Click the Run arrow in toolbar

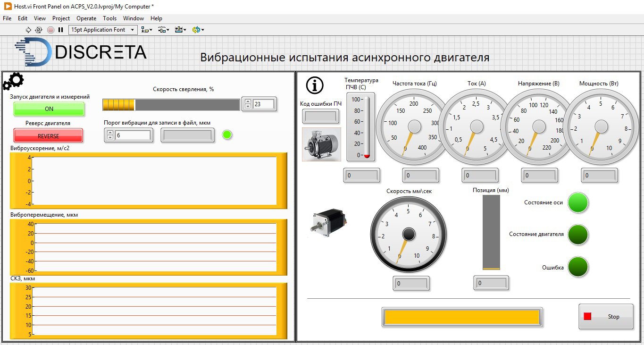[x=28, y=30]
